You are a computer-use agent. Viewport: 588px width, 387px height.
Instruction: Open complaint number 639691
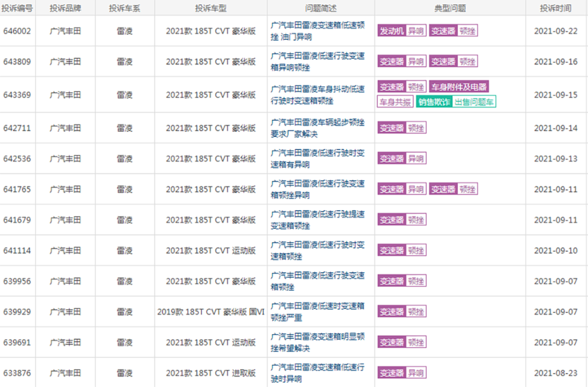click(x=17, y=342)
